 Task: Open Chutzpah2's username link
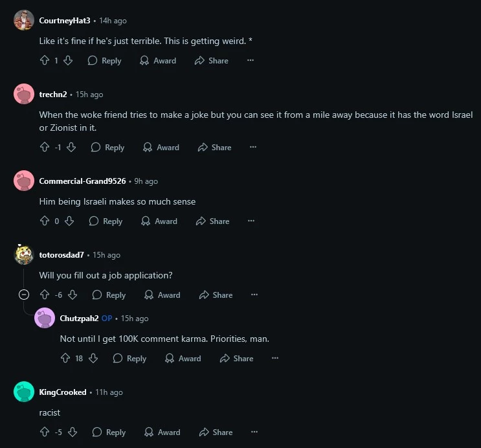click(79, 319)
